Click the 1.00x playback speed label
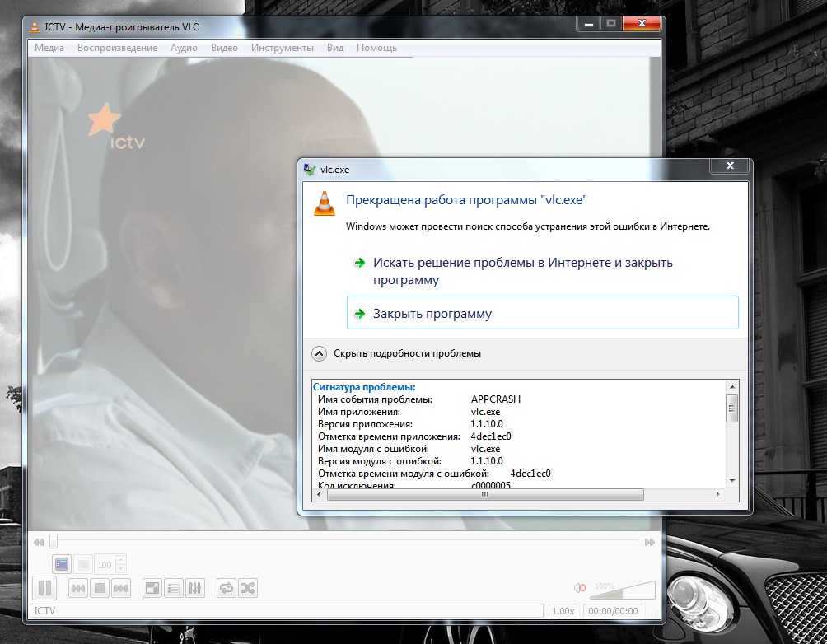The height and width of the screenshot is (644, 827). 563,611
